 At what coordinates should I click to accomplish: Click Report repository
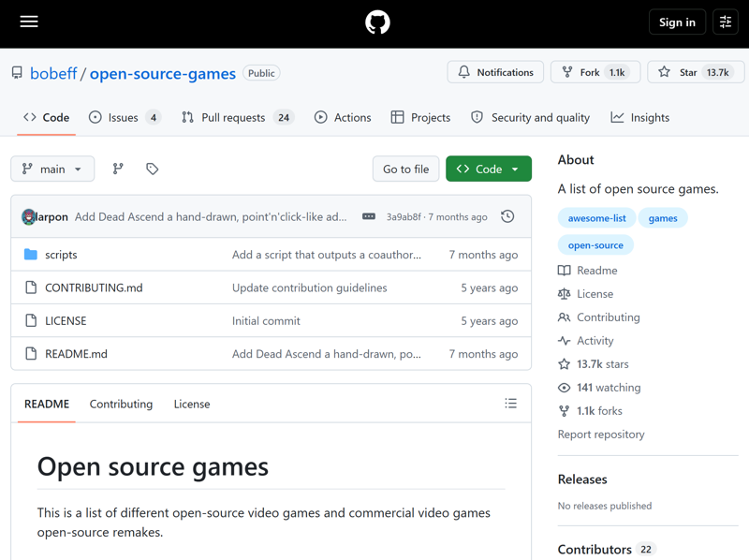pyautogui.click(x=601, y=435)
